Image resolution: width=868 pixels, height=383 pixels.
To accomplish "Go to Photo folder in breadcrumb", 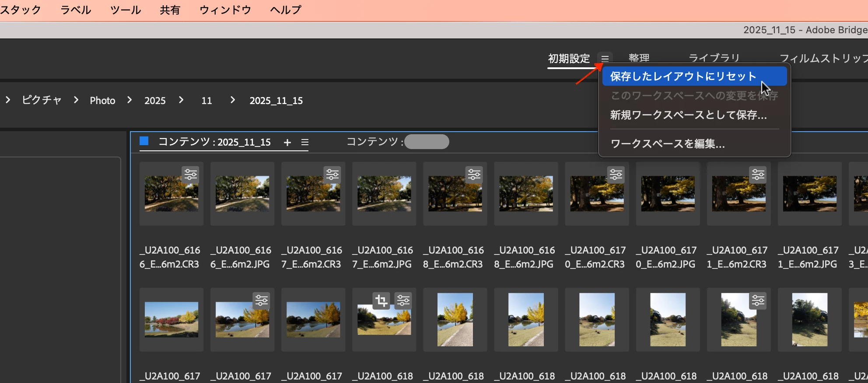I will [102, 101].
